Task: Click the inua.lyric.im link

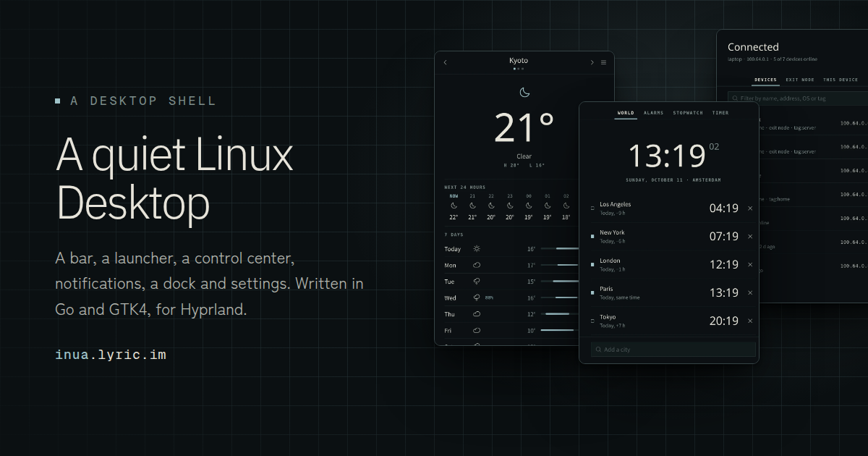Action: point(111,355)
